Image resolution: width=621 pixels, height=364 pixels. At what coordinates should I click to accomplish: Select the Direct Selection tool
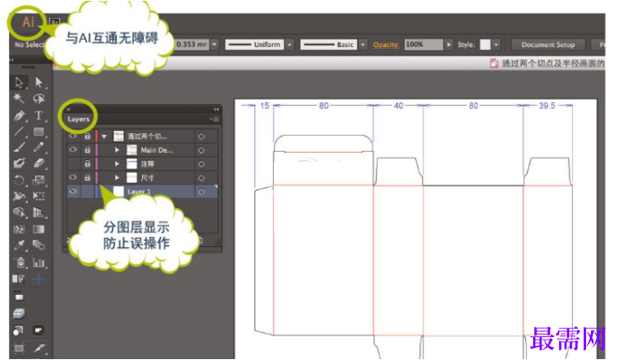click(38, 82)
